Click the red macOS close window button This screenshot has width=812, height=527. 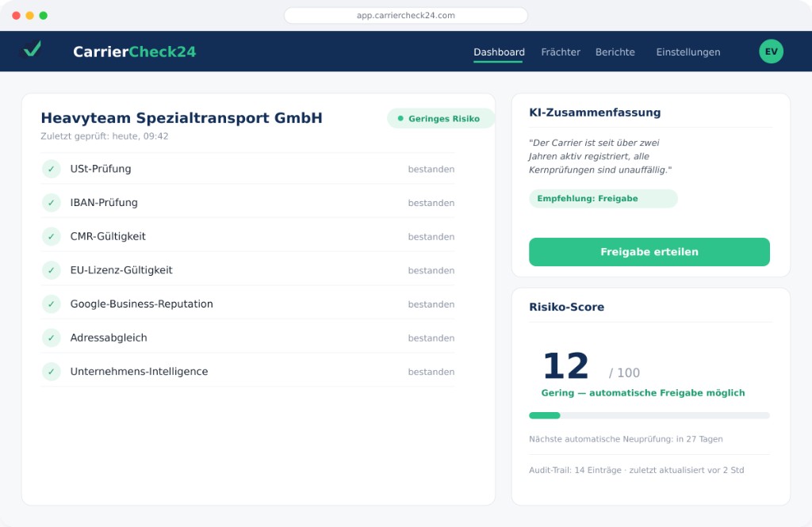(16, 16)
